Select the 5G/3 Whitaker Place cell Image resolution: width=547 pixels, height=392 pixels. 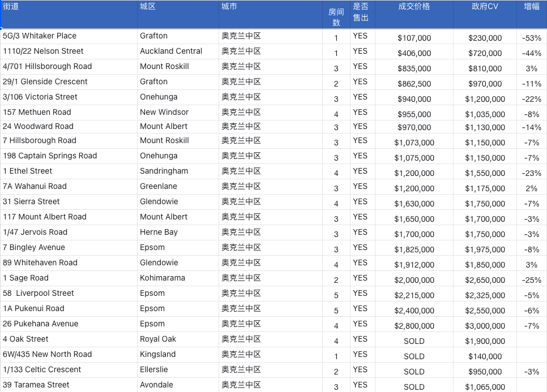[69, 36]
